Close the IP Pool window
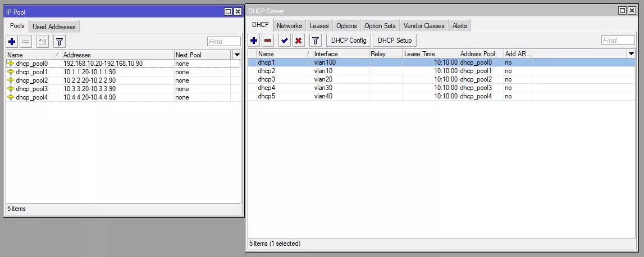This screenshot has width=644, height=257. tap(237, 12)
